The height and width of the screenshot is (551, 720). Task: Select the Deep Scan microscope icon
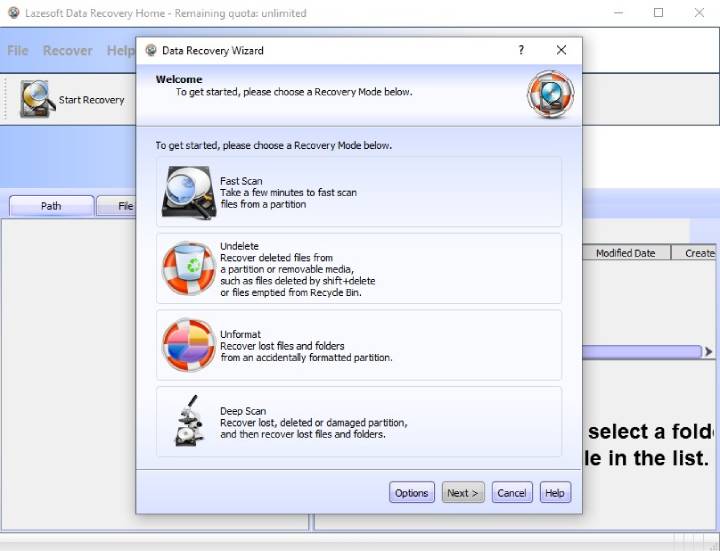(189, 421)
